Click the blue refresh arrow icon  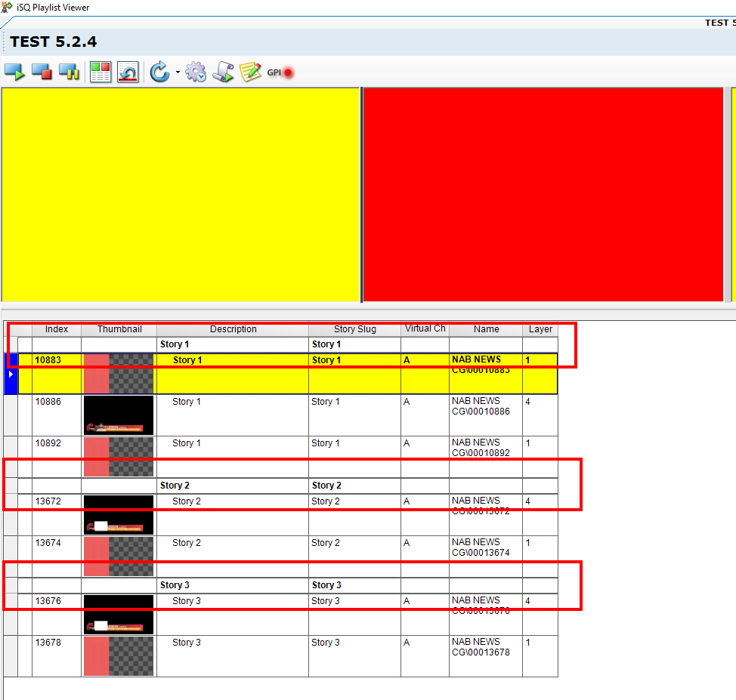[x=159, y=72]
